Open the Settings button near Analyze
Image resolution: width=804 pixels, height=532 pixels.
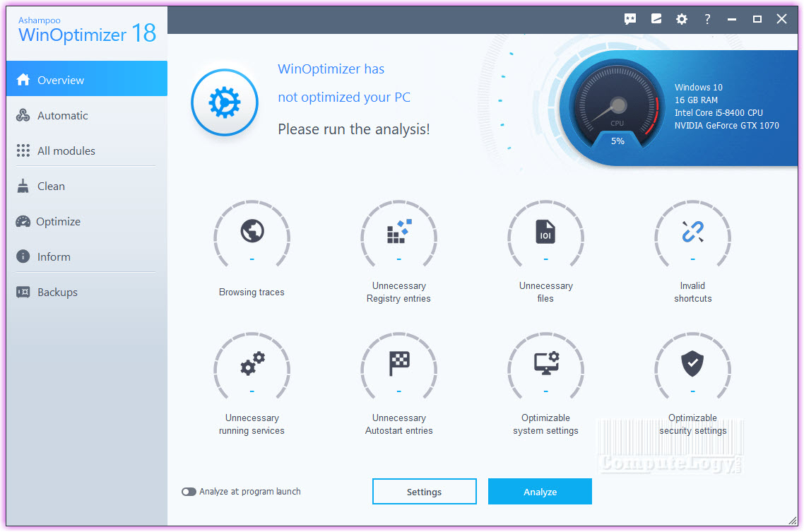pyautogui.click(x=424, y=491)
